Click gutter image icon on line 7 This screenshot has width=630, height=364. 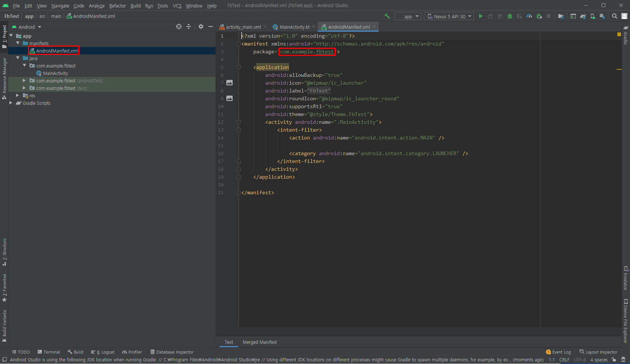[230, 83]
